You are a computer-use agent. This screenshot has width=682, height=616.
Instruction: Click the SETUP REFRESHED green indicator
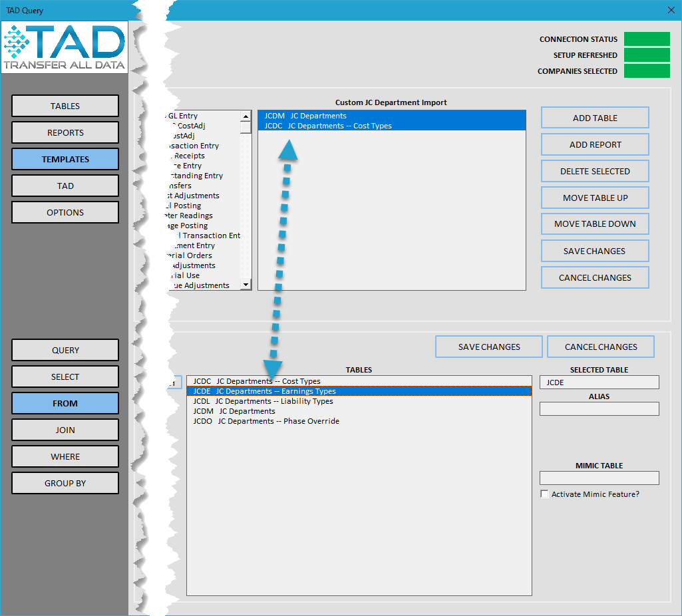click(x=647, y=55)
